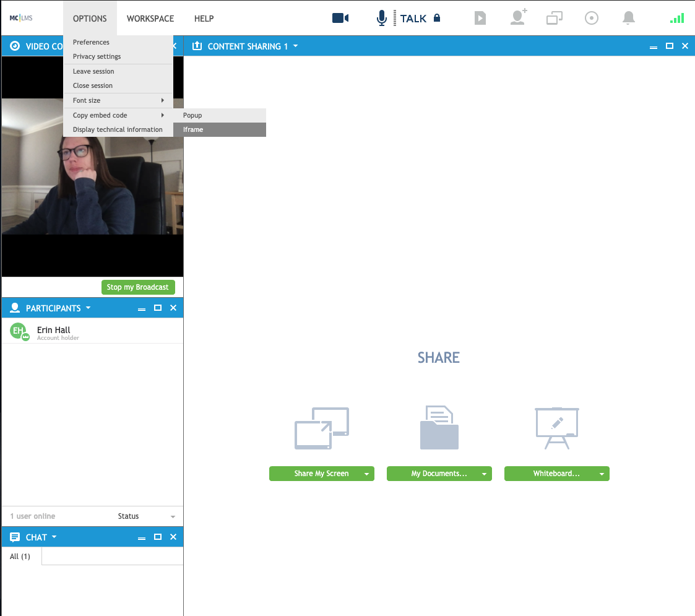Viewport: 695px width, 616px height.
Task: Click the screen sharing windows icon
Action: (554, 18)
